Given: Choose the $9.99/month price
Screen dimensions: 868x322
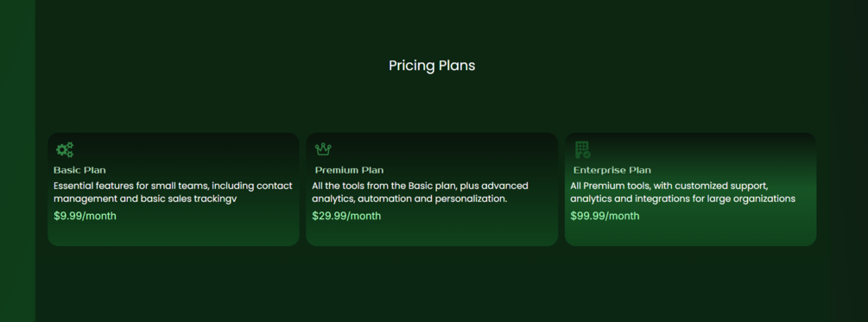Looking at the screenshot, I should (86, 216).
